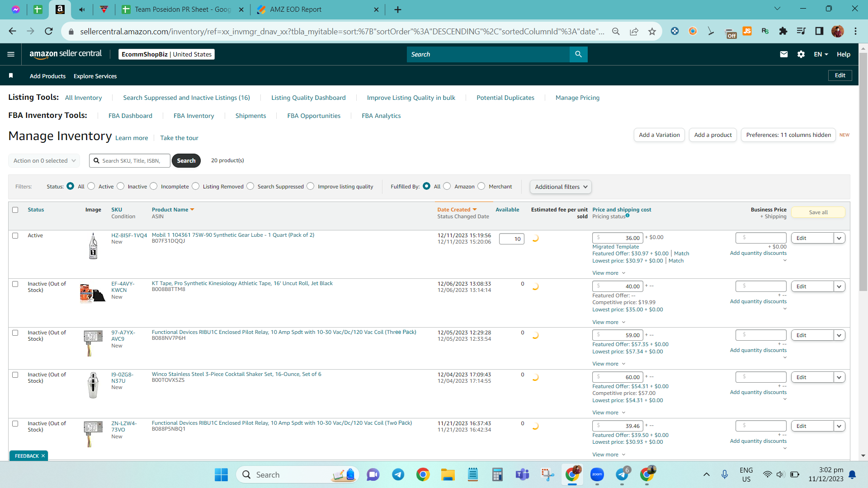
Task: Open File Explorer from the taskbar
Action: [448, 474]
